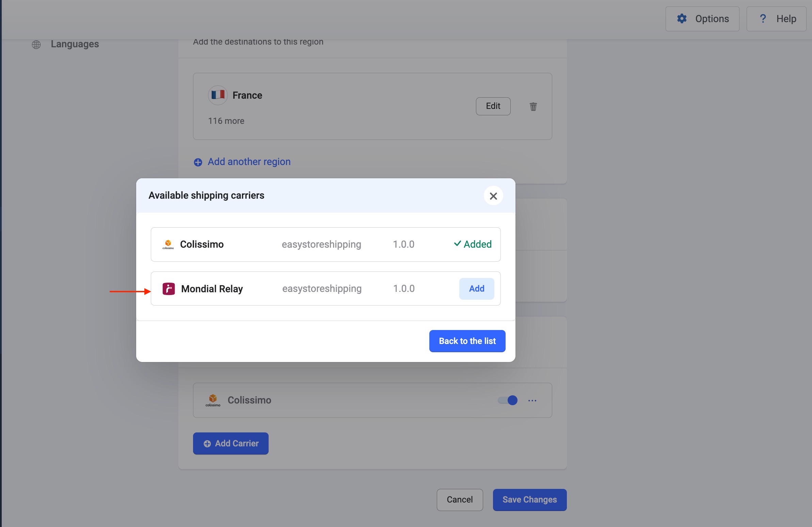Click the Add Carrier button

tap(230, 443)
